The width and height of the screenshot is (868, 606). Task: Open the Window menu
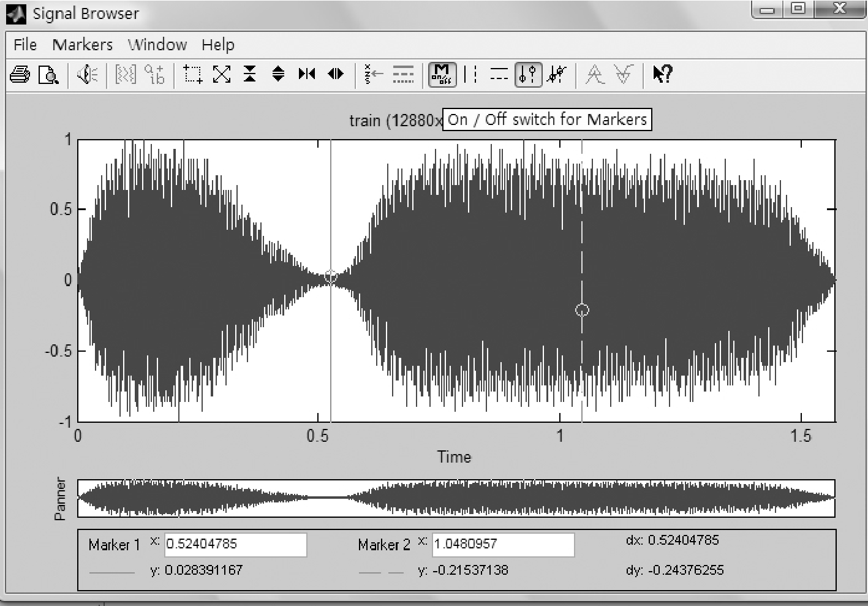point(157,45)
